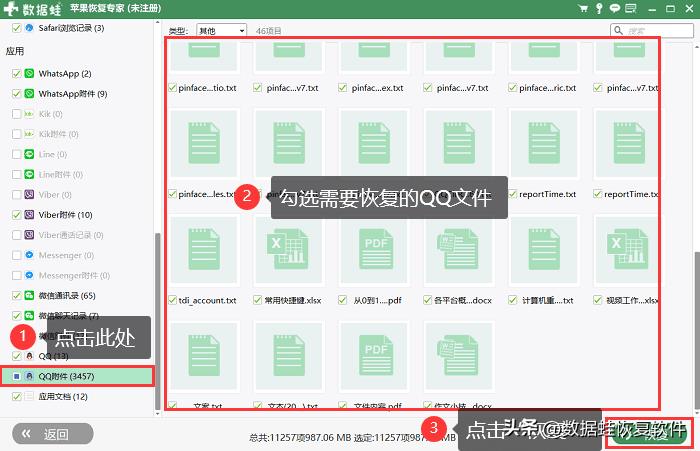Click the 返回 back button

tap(53, 434)
